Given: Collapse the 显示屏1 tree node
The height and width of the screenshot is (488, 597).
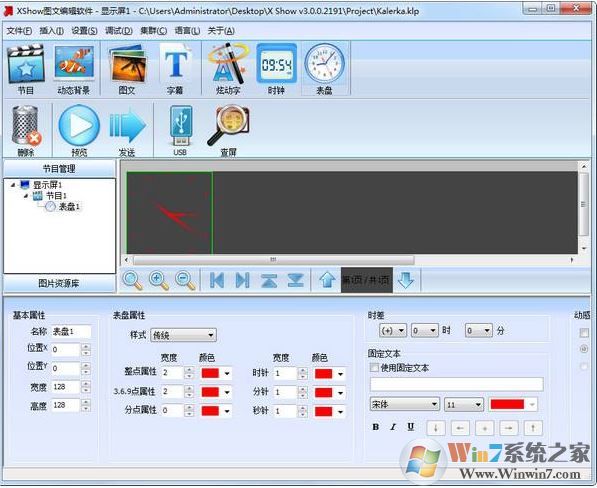Looking at the screenshot, I should point(13,185).
